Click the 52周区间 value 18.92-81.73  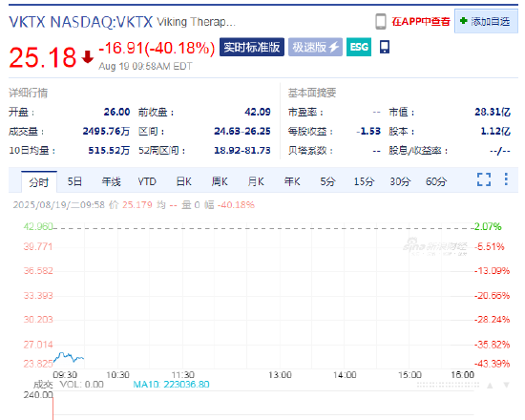[242, 151]
